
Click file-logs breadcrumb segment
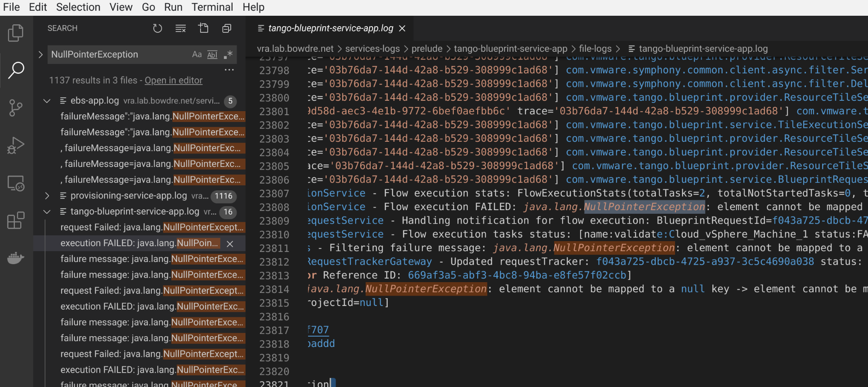tap(595, 49)
